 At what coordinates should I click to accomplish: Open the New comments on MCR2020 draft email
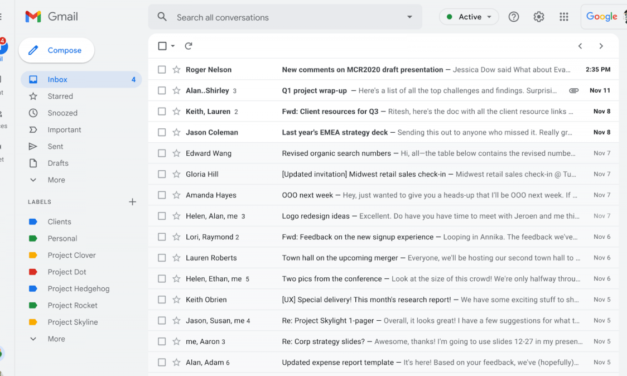[x=383, y=70]
